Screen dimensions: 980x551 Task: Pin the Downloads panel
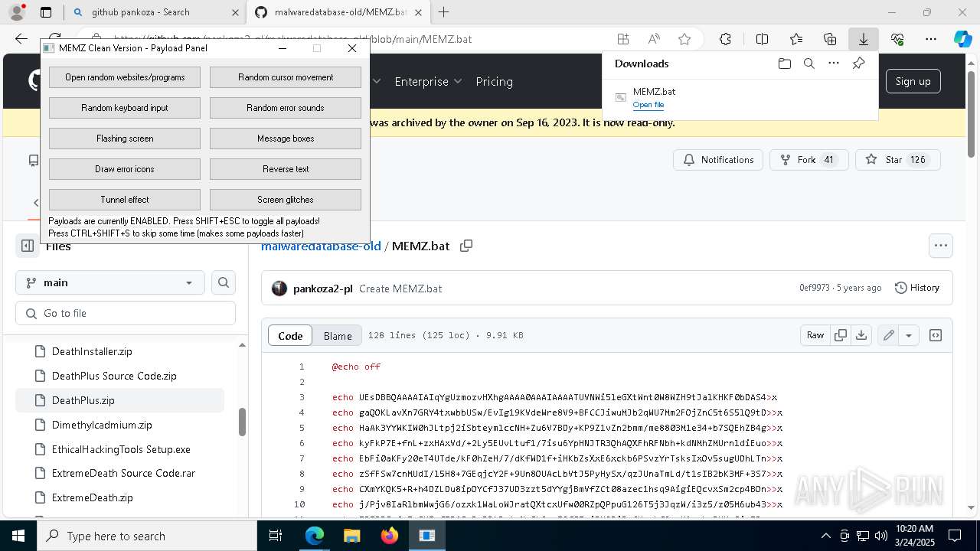(858, 64)
